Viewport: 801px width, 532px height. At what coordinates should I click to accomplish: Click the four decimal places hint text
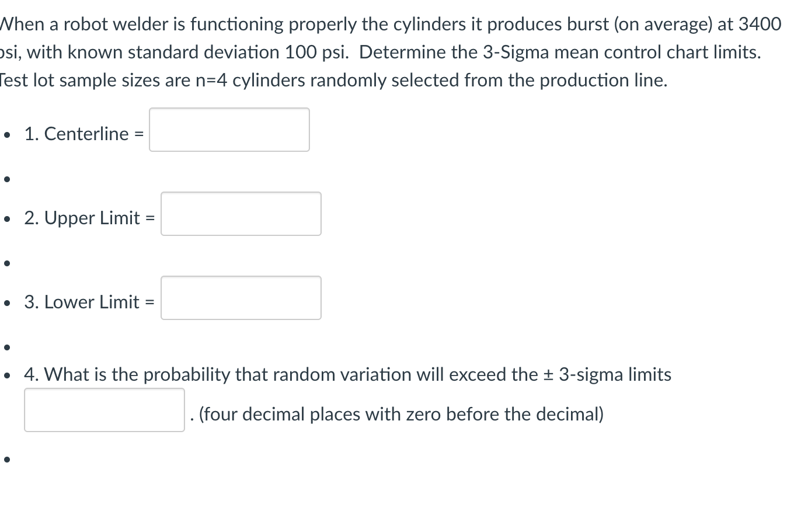(401, 414)
